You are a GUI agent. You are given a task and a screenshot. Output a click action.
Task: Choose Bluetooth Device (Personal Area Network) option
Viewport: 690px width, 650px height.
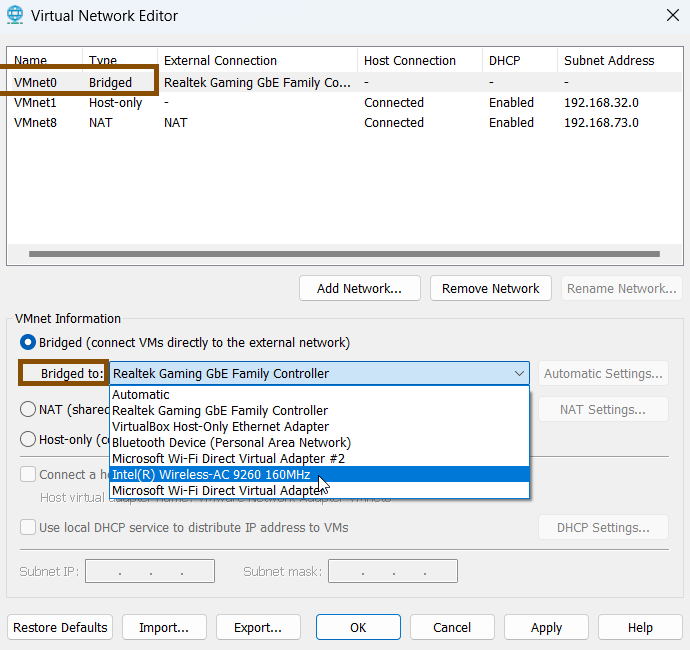tap(319, 442)
